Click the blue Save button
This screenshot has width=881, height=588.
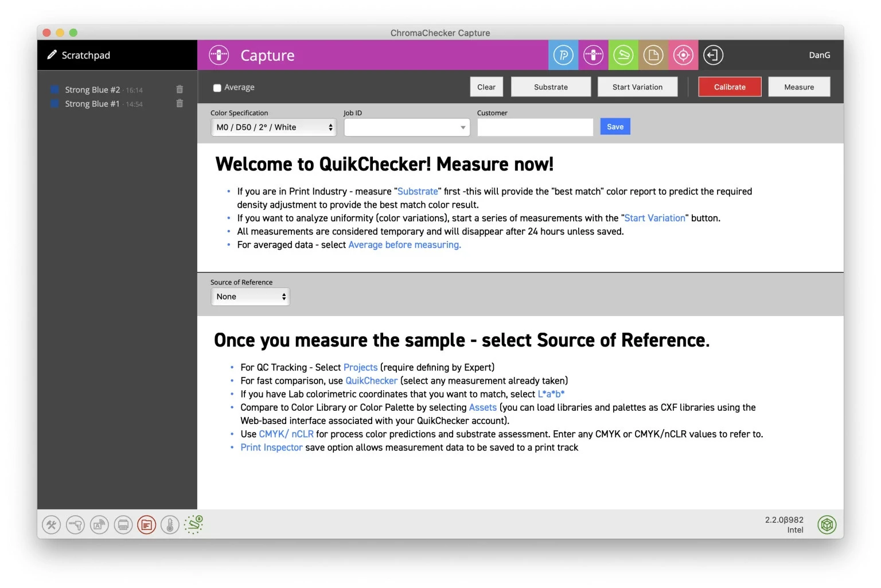pyautogui.click(x=615, y=127)
